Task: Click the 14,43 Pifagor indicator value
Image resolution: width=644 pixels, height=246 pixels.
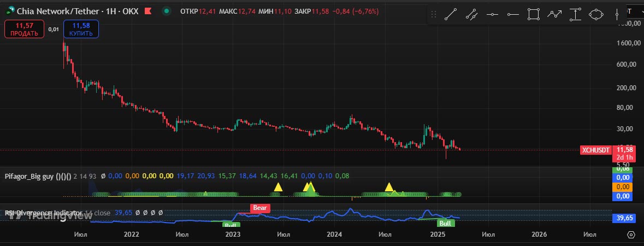Action: [x=269, y=176]
